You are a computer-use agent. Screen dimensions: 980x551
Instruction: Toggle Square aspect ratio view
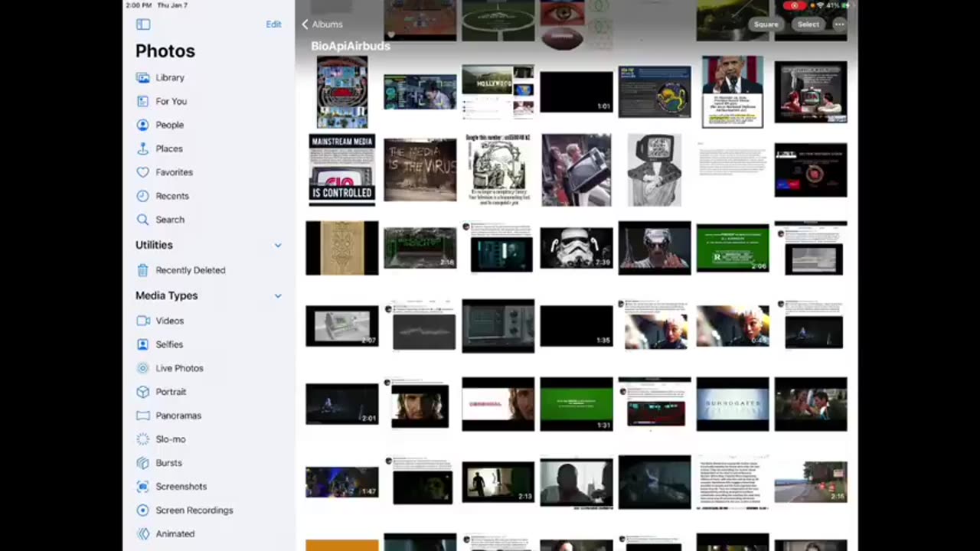coord(766,24)
